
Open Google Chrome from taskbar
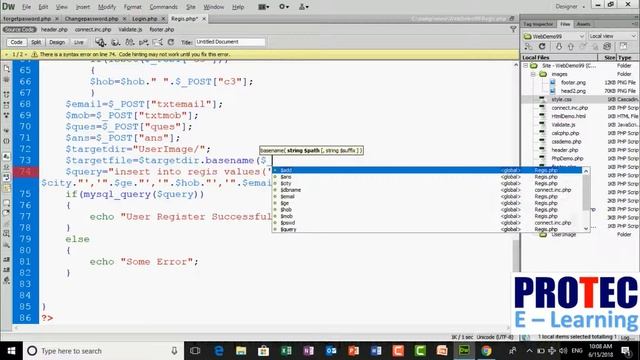[x=486, y=351]
